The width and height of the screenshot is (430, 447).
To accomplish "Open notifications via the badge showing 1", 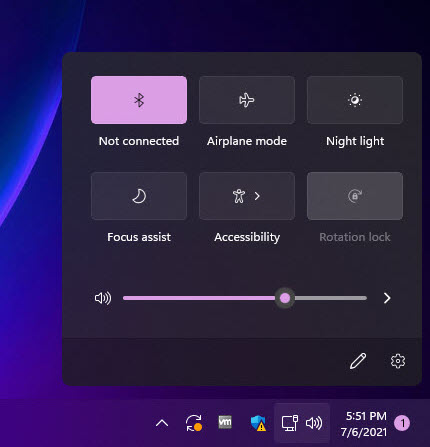I will click(402, 423).
